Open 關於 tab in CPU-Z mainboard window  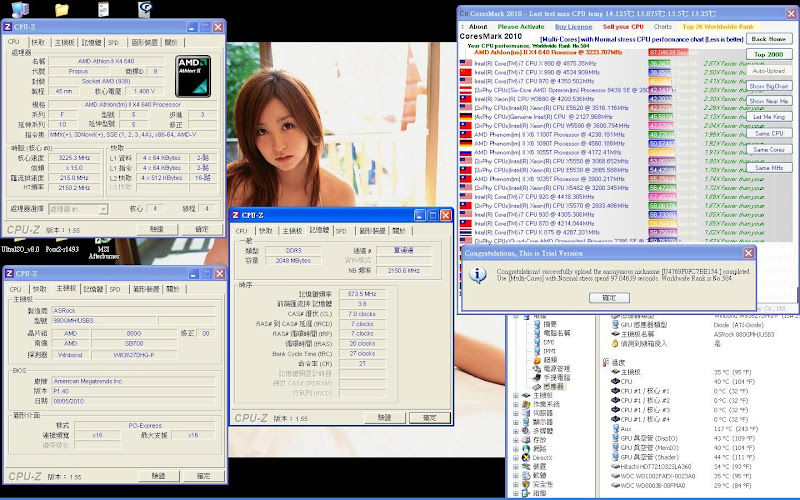pos(173,289)
